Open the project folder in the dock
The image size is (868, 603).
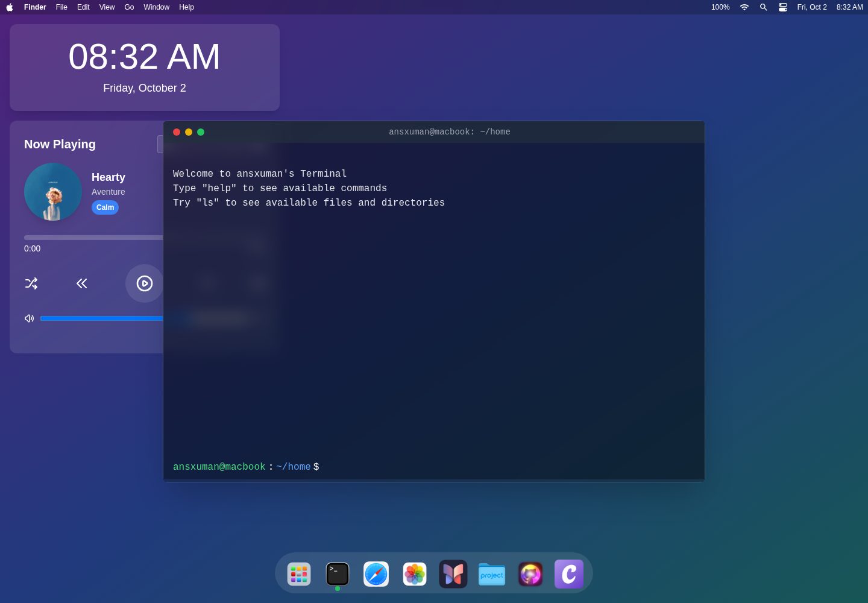[x=492, y=574]
